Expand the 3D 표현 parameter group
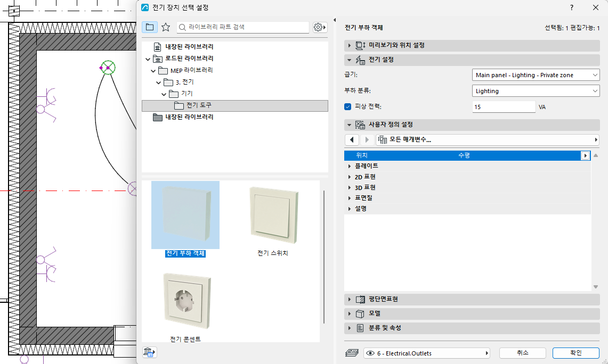Viewport: 608px width, 364px height. point(350,187)
